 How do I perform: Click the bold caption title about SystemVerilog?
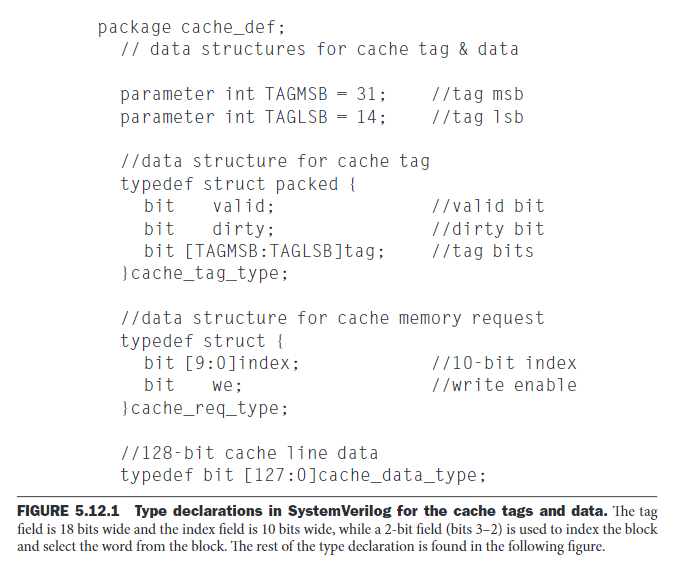(371, 511)
